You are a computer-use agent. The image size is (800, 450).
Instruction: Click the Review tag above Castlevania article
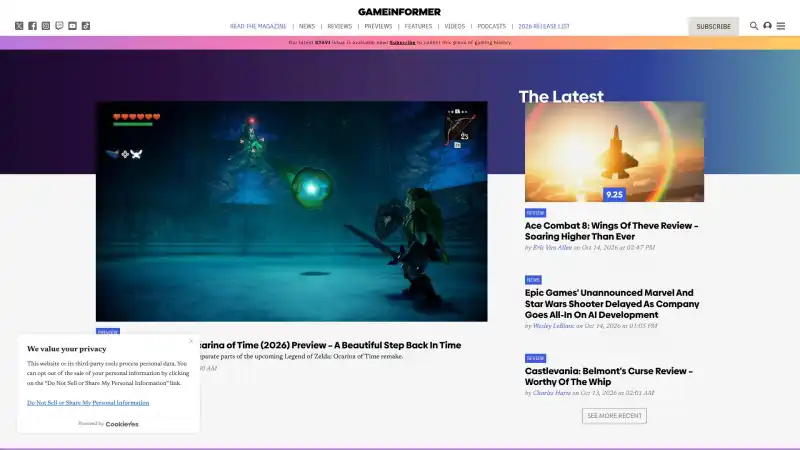pos(535,358)
